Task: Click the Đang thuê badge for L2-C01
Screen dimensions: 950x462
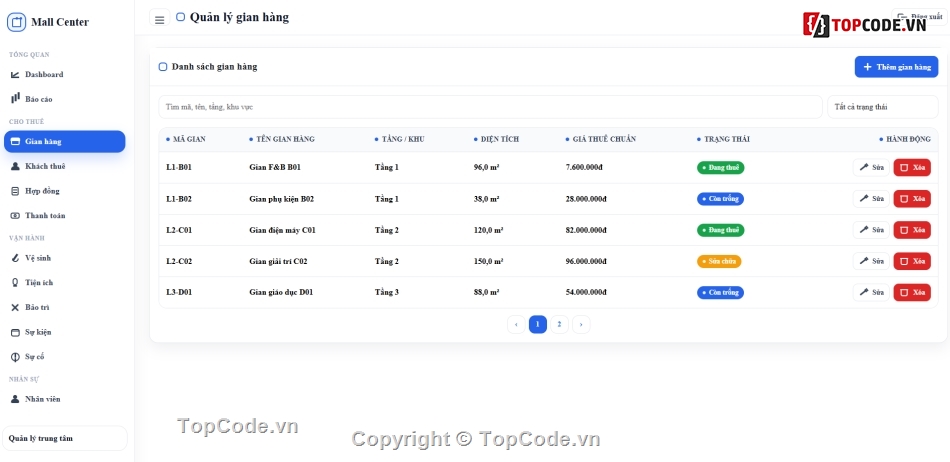Action: point(720,230)
